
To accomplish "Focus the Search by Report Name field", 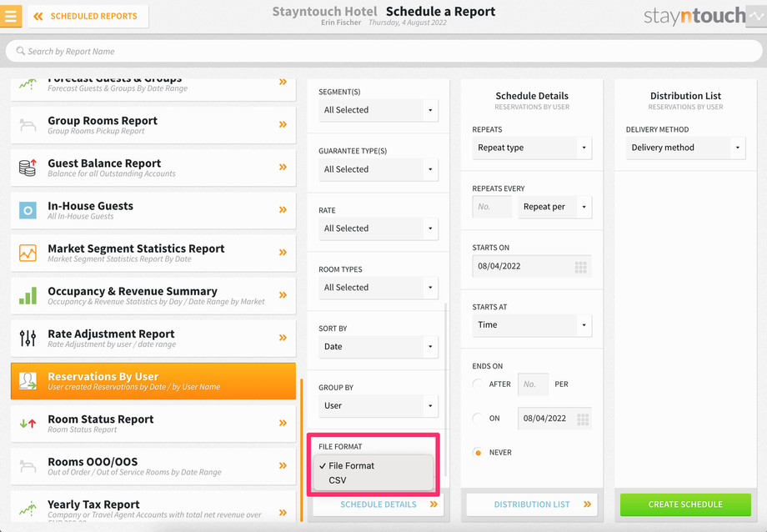I will (x=383, y=51).
